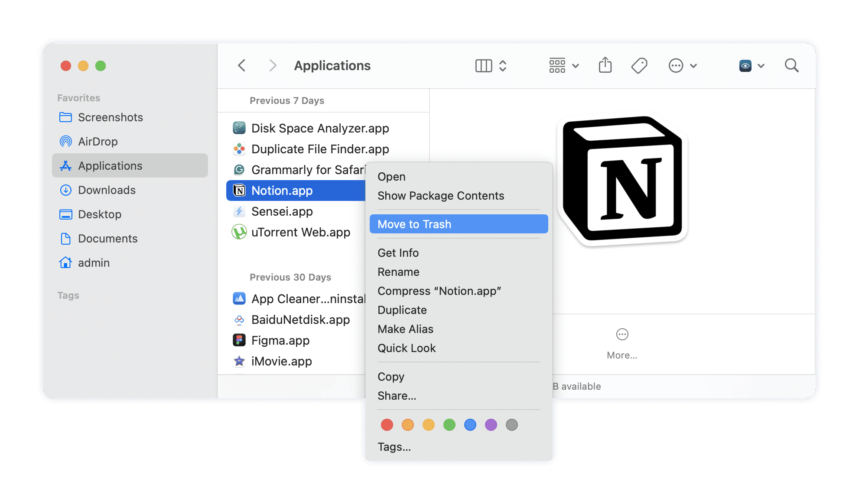This screenshot has height=504, width=859.
Task: Navigate back using the left chevron
Action: coord(242,65)
